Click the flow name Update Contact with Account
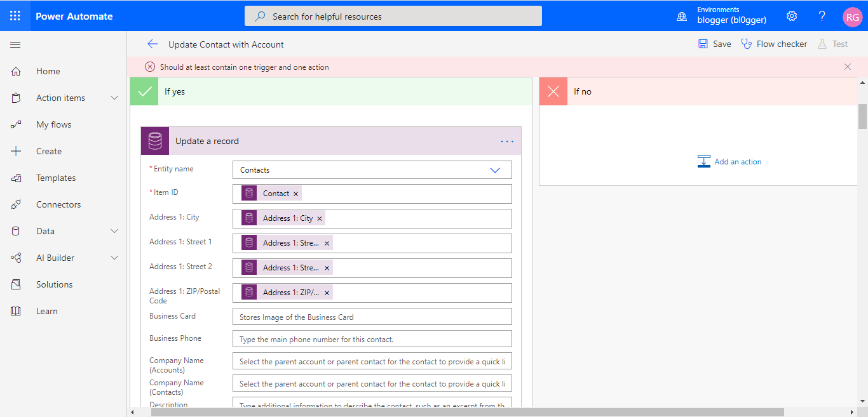The height and width of the screenshot is (417, 868). (226, 44)
